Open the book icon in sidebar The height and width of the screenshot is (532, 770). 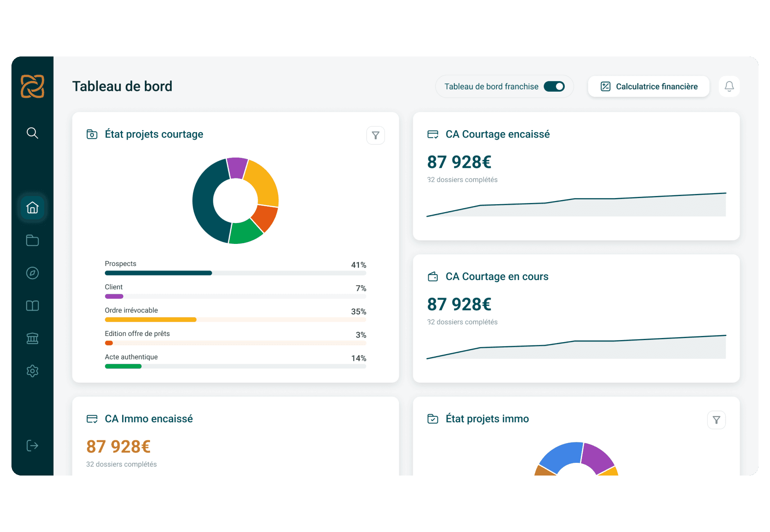coord(32,306)
